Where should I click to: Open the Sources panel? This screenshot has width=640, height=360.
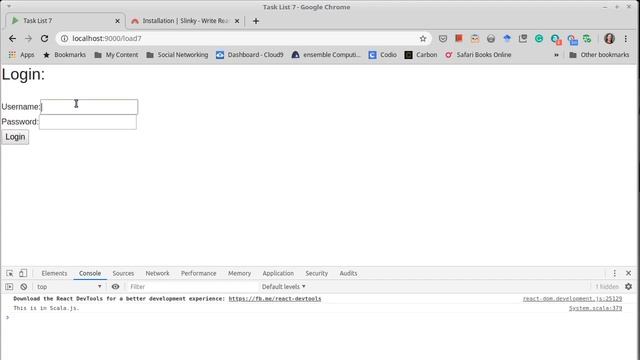pos(123,273)
